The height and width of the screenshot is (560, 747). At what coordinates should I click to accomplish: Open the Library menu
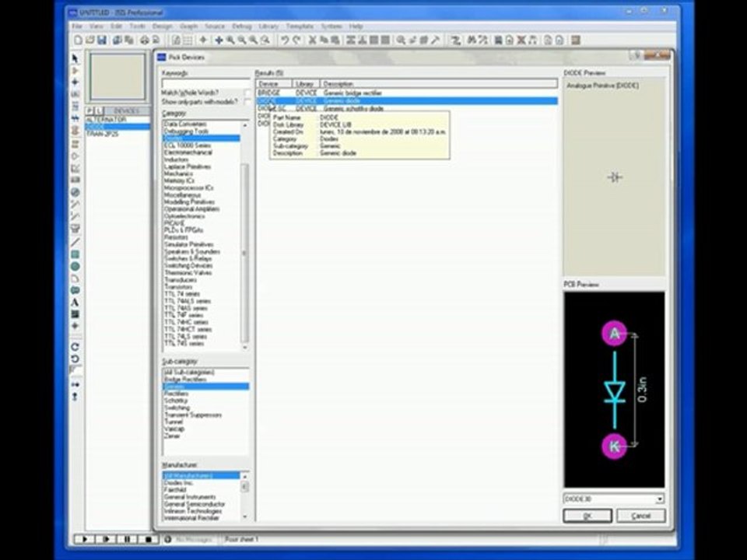pos(268,26)
